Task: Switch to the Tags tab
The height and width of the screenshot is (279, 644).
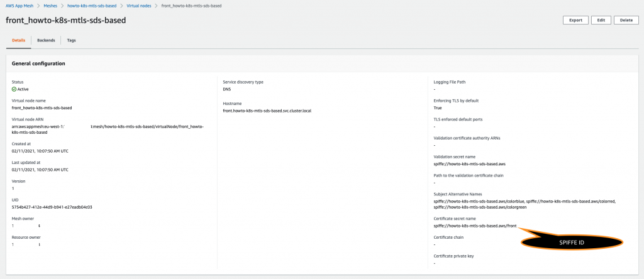Action: [72, 41]
